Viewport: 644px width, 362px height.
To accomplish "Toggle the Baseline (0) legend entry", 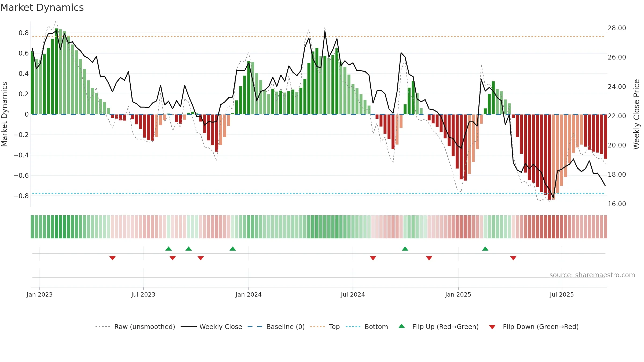I will tap(276, 327).
